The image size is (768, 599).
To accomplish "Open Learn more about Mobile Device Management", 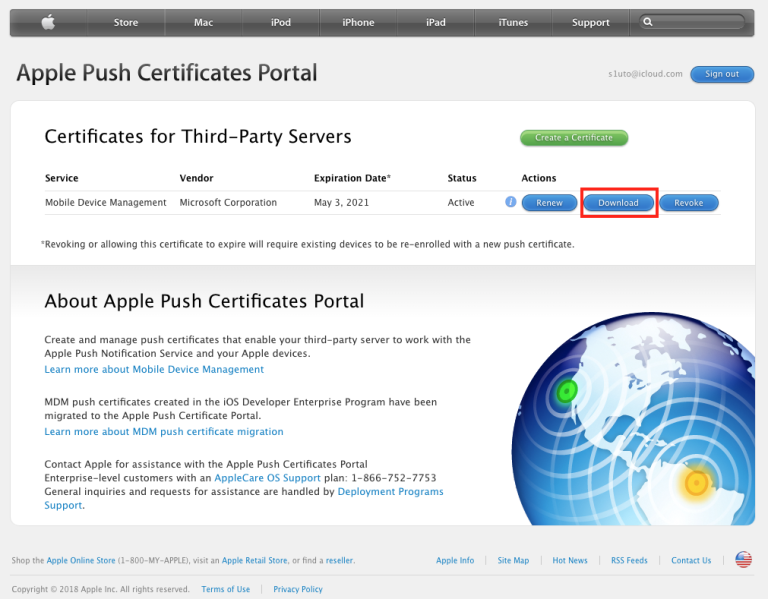I will pos(154,370).
